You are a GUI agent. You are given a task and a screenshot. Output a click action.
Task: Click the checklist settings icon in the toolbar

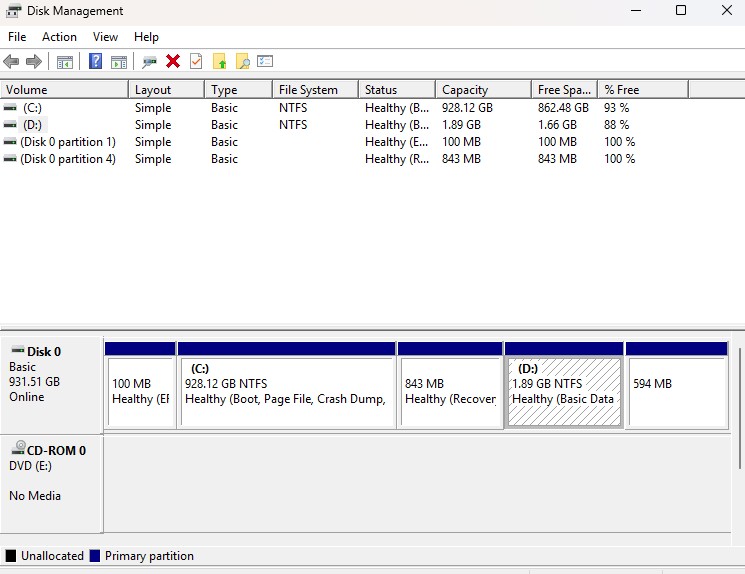tap(265, 62)
